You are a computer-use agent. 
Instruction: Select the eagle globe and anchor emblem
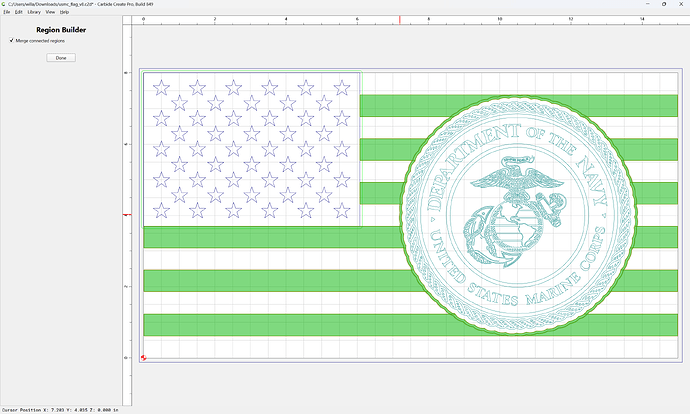coord(516,211)
